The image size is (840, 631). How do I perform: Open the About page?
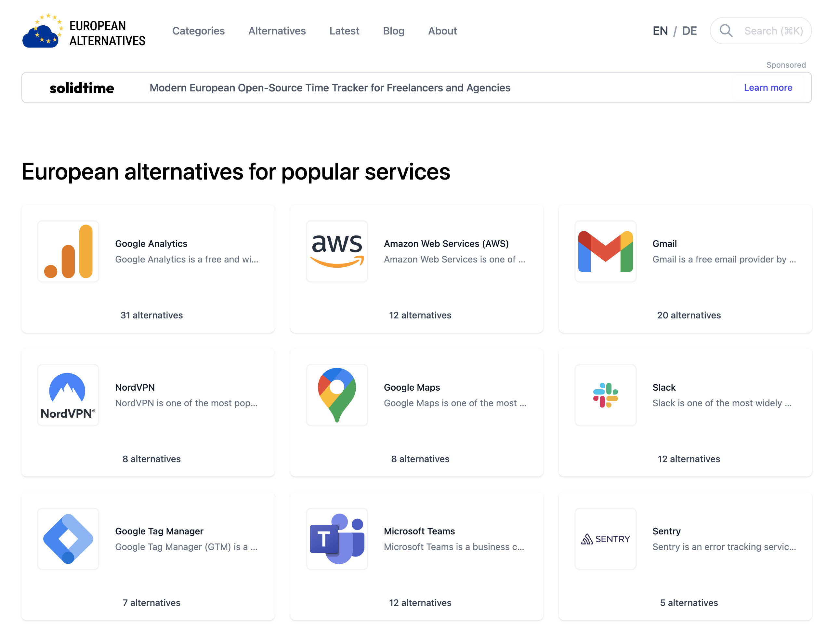[442, 31]
